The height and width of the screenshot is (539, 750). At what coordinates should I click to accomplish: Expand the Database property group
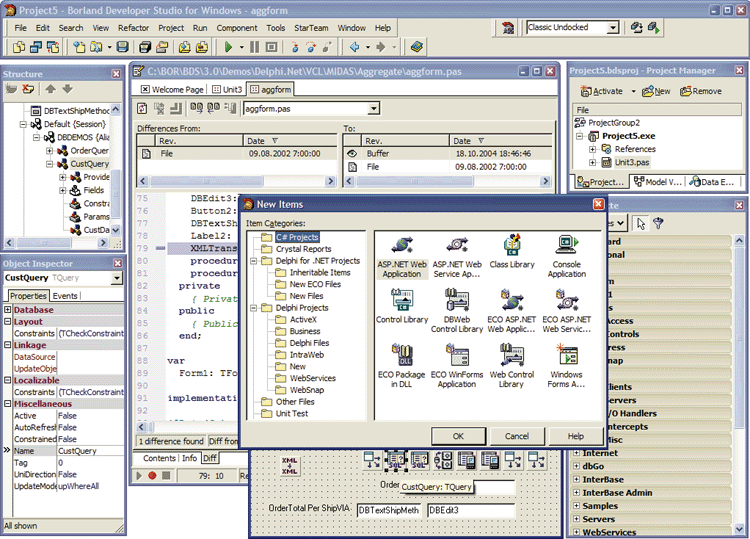click(8, 309)
